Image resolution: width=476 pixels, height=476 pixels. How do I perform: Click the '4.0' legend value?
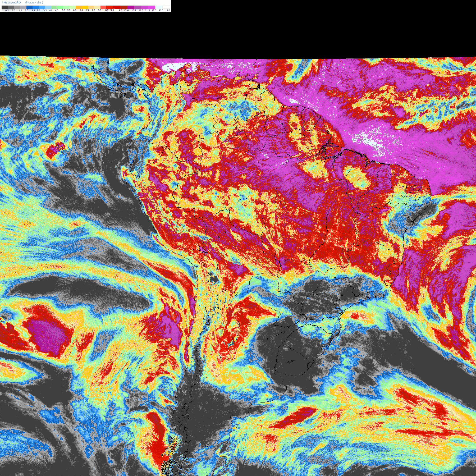coord(51,10)
